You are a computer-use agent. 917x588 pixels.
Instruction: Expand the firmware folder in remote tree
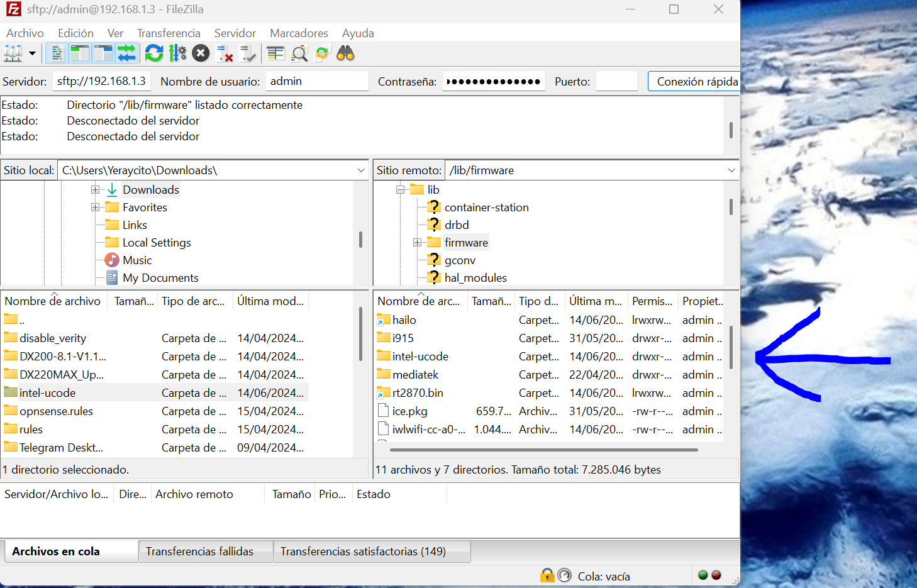tap(417, 243)
